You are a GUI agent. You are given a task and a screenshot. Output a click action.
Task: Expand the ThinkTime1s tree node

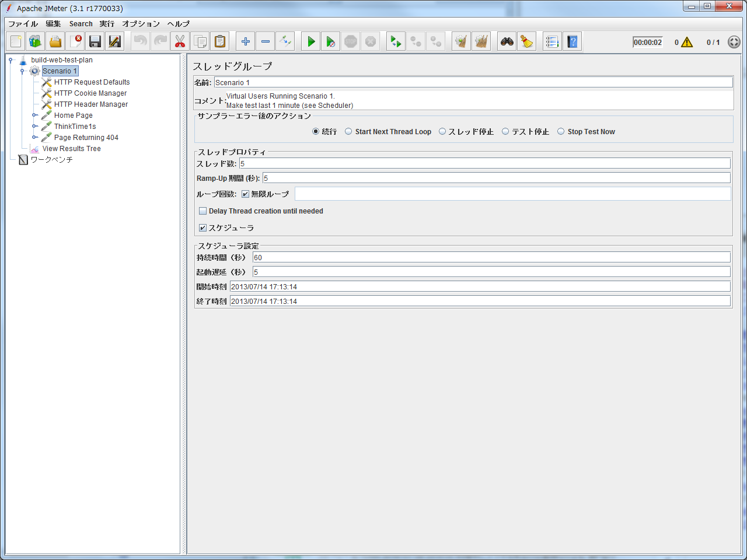pos(34,127)
